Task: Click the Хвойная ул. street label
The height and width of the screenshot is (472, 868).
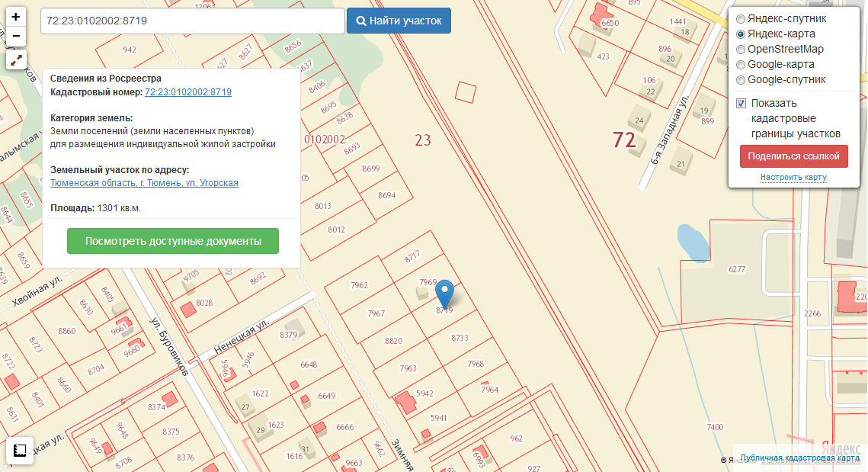Action: 37,291
